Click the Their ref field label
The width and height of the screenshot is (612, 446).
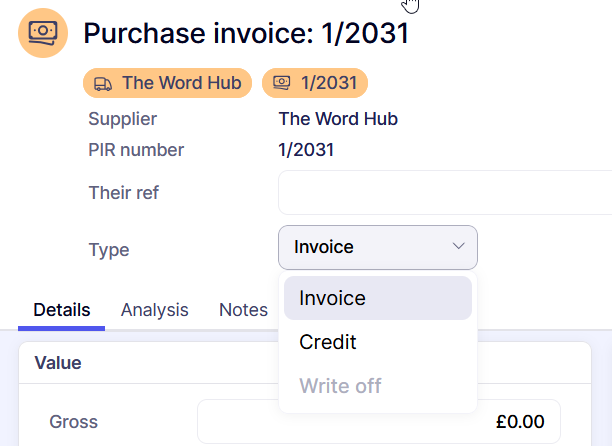coord(124,192)
